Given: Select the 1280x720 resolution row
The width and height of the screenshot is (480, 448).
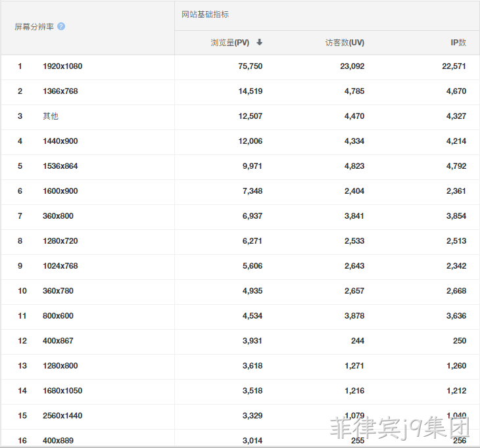Looking at the screenshot, I should click(240, 241).
